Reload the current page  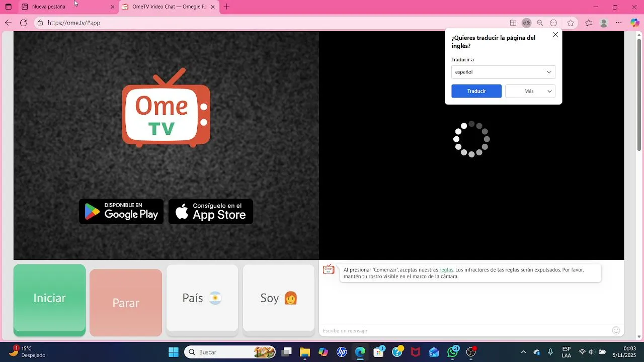23,23
